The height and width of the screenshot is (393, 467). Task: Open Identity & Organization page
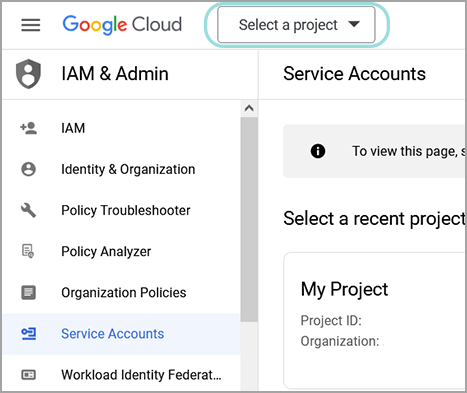point(121,169)
